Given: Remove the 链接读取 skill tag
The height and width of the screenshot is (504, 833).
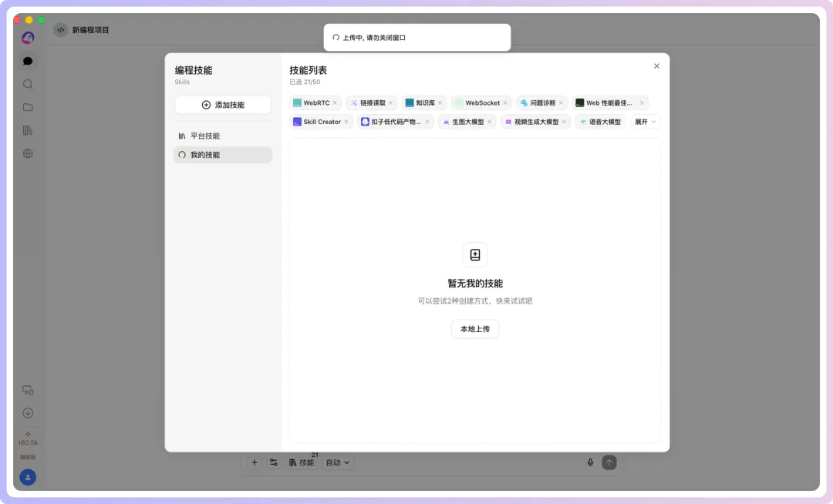Looking at the screenshot, I should 391,103.
